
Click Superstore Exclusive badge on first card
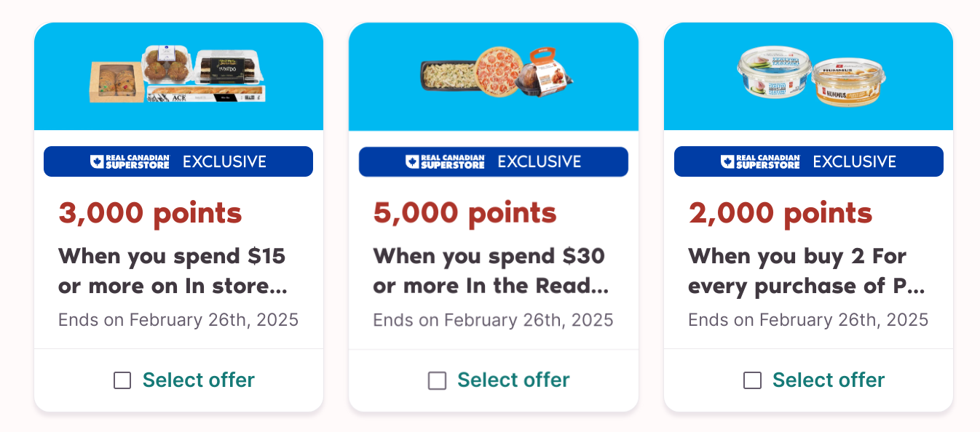178,161
